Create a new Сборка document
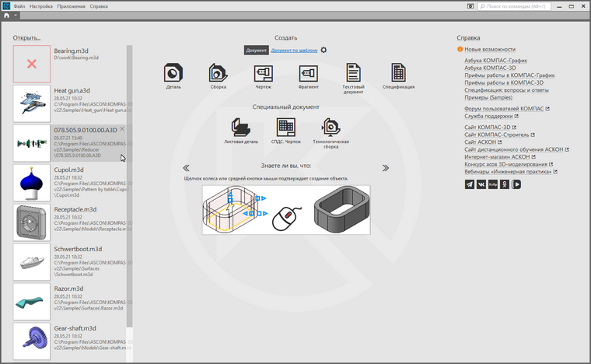Screen dimensions: 591x364 (218, 74)
